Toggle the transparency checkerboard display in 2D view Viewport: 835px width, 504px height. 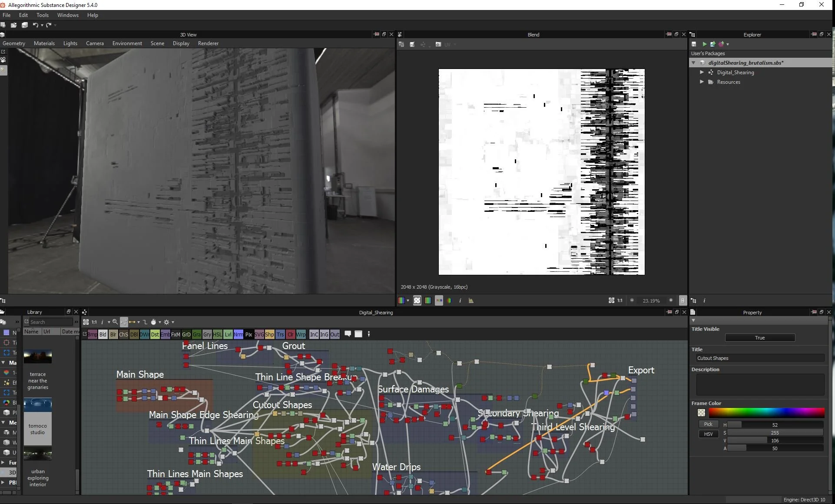tap(417, 300)
